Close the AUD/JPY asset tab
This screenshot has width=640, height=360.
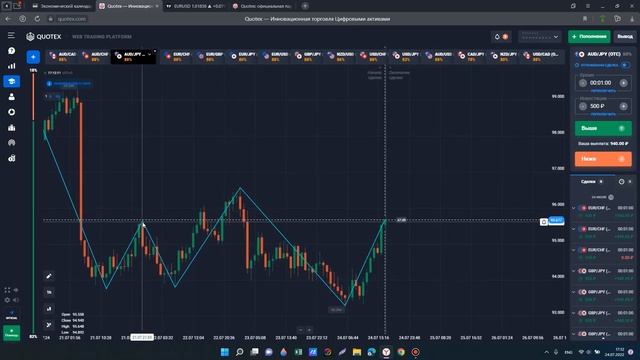pyautogui.click(x=155, y=51)
